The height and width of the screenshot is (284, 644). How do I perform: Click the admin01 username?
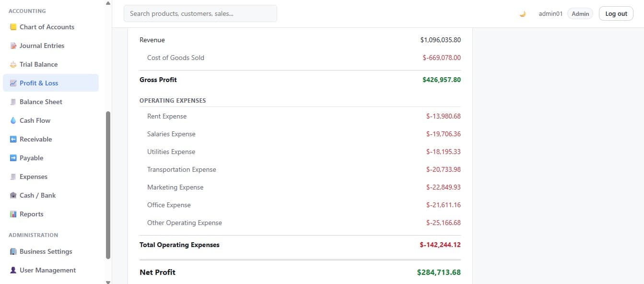pyautogui.click(x=550, y=14)
